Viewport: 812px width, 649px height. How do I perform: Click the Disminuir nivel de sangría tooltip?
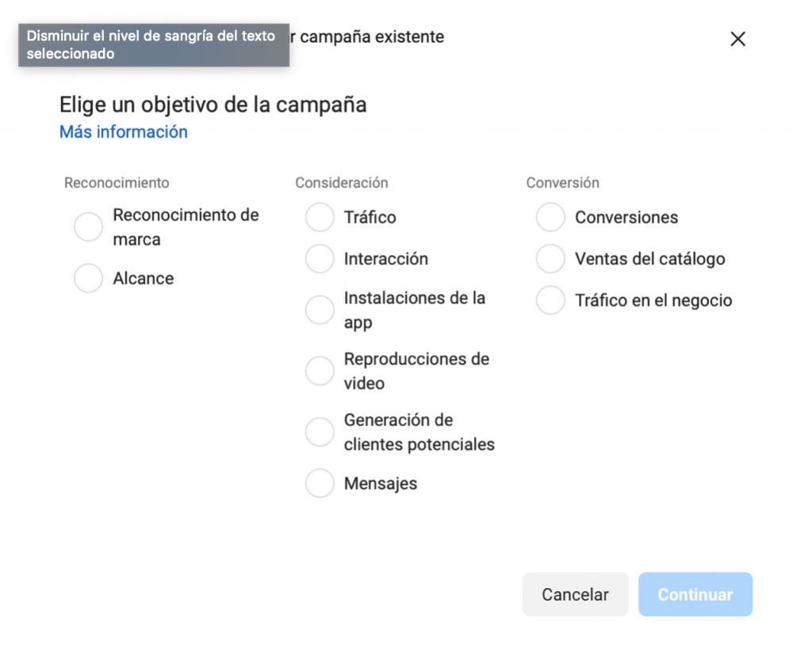(x=153, y=45)
